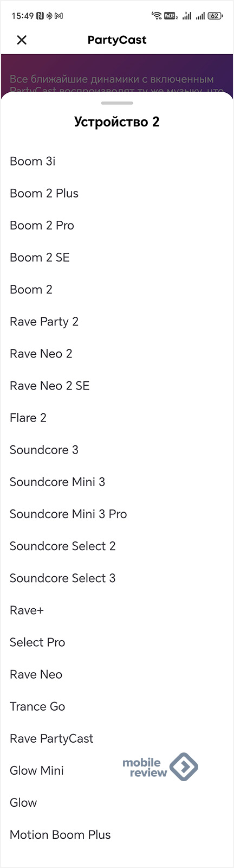Choose Flare 2 speaker

click(x=117, y=418)
